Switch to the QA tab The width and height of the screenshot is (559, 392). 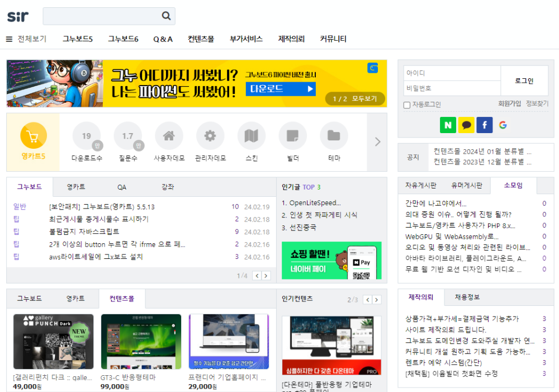[121, 187]
